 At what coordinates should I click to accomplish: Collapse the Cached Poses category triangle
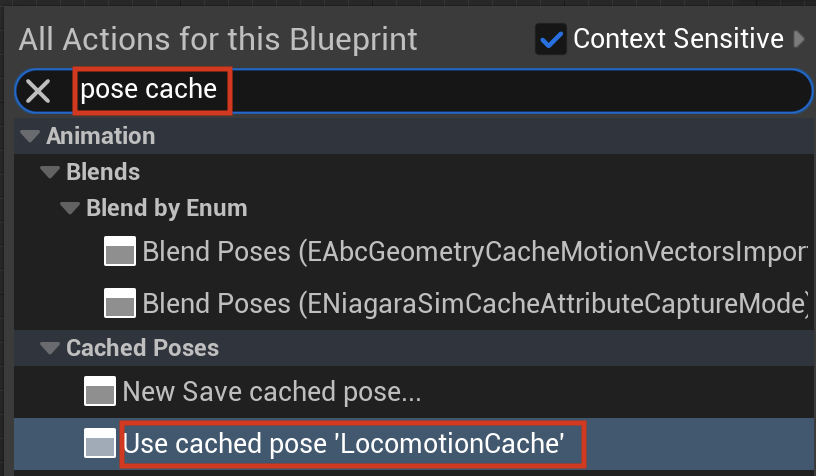coord(50,348)
